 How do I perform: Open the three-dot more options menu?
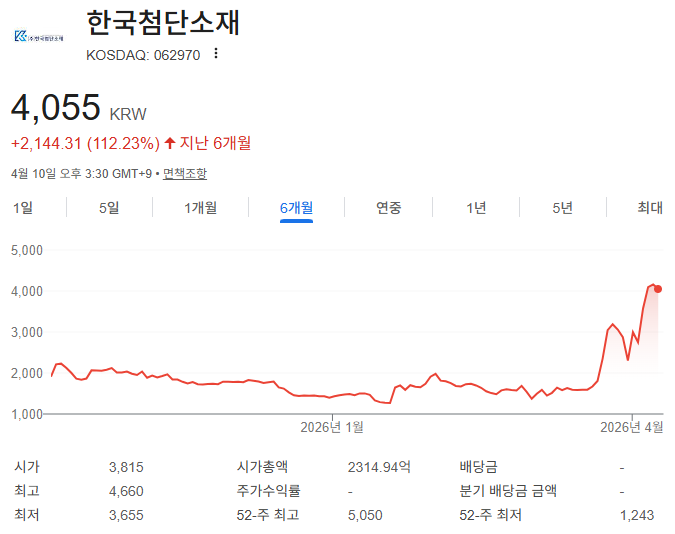[216, 53]
